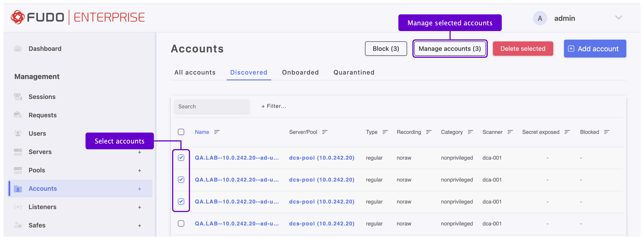The image size is (644, 242).
Task: Click the Listeners broadcast icon
Action: click(x=18, y=207)
